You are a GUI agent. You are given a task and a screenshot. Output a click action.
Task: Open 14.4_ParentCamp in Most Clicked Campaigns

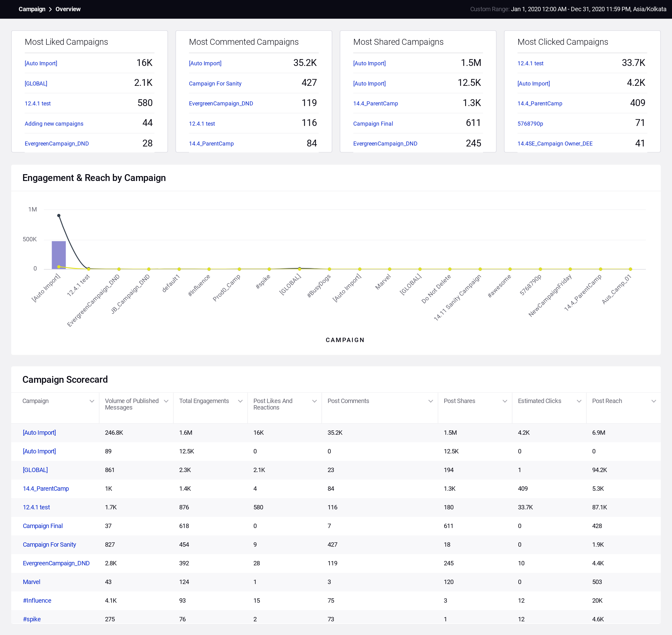(x=540, y=104)
